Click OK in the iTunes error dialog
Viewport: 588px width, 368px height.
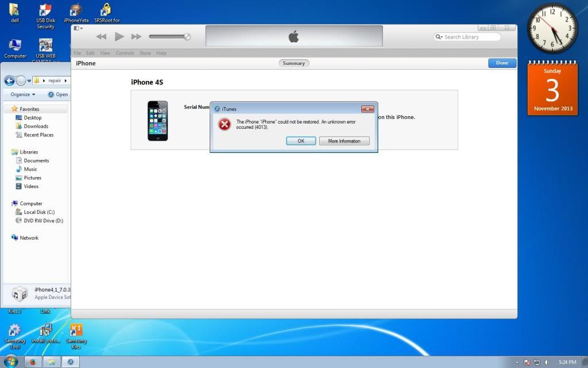[x=301, y=141]
